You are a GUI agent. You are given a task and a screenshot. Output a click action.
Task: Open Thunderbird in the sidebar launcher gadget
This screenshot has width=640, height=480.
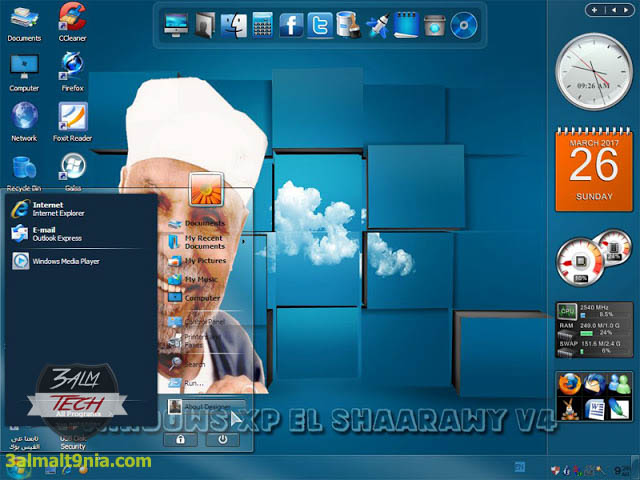coord(594,384)
